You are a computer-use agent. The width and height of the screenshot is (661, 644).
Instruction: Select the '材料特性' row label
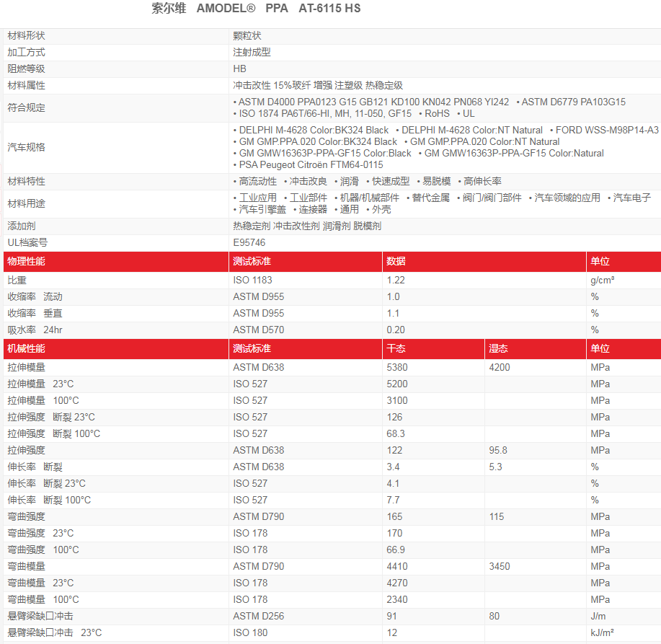(26, 182)
